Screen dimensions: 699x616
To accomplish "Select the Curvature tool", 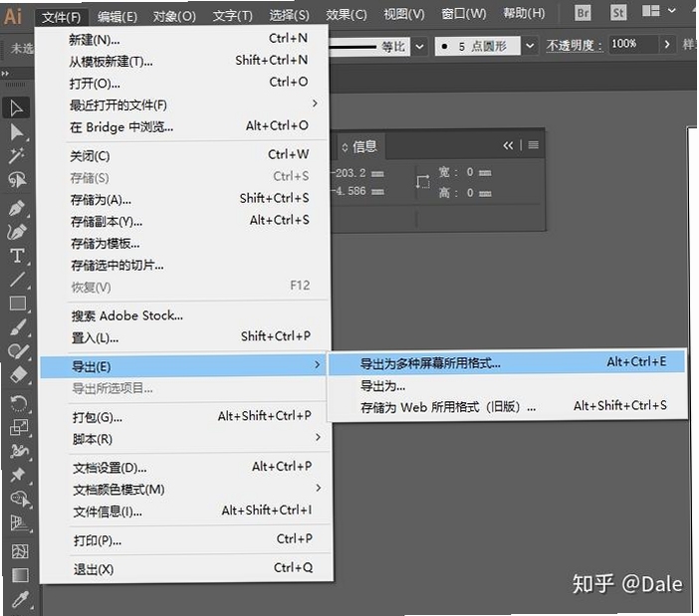I will pyautogui.click(x=17, y=232).
